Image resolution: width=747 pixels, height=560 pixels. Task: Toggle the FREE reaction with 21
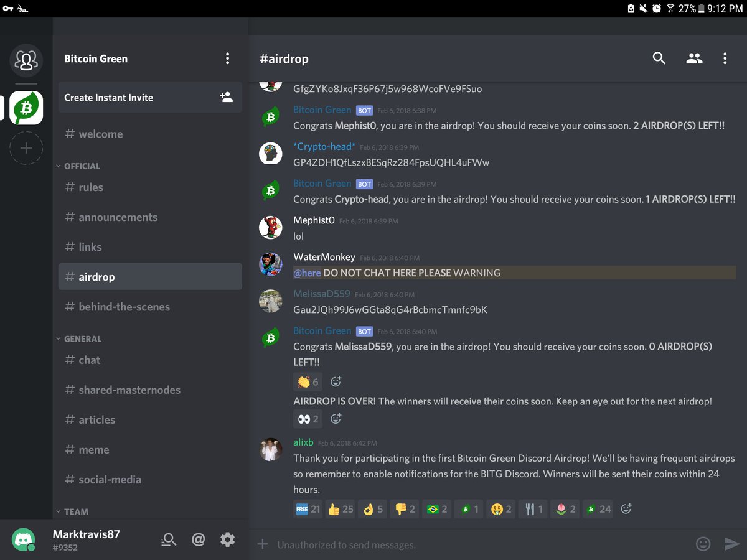coord(308,509)
